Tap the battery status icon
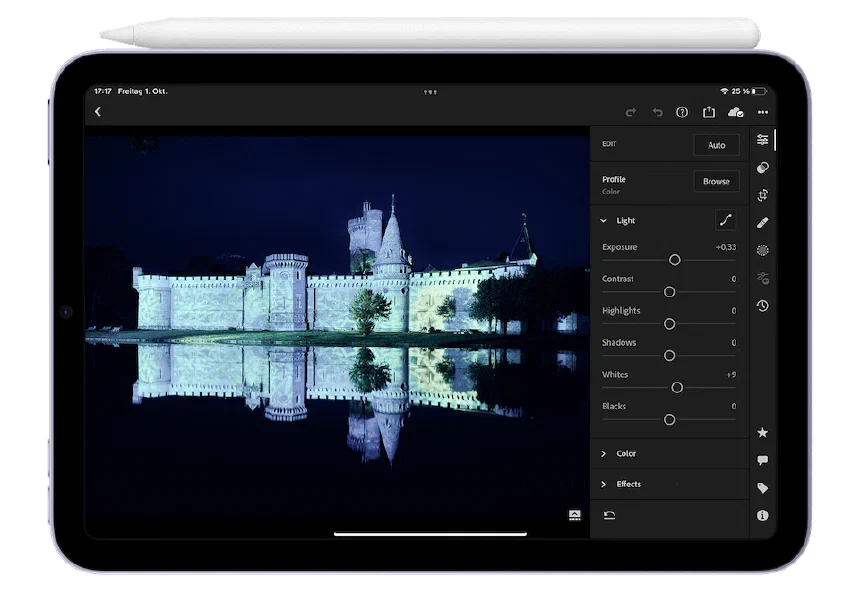Viewport: 860px width, 602px height. tap(761, 91)
